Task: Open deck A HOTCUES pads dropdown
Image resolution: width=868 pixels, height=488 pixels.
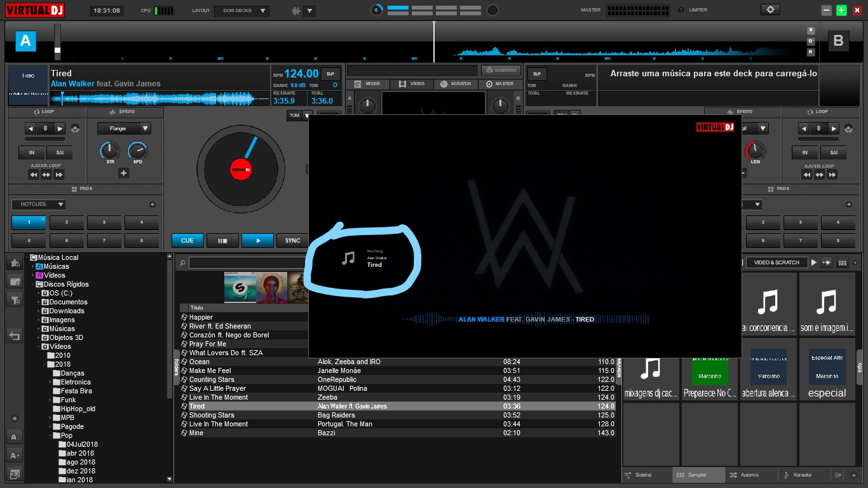Action: [38, 205]
